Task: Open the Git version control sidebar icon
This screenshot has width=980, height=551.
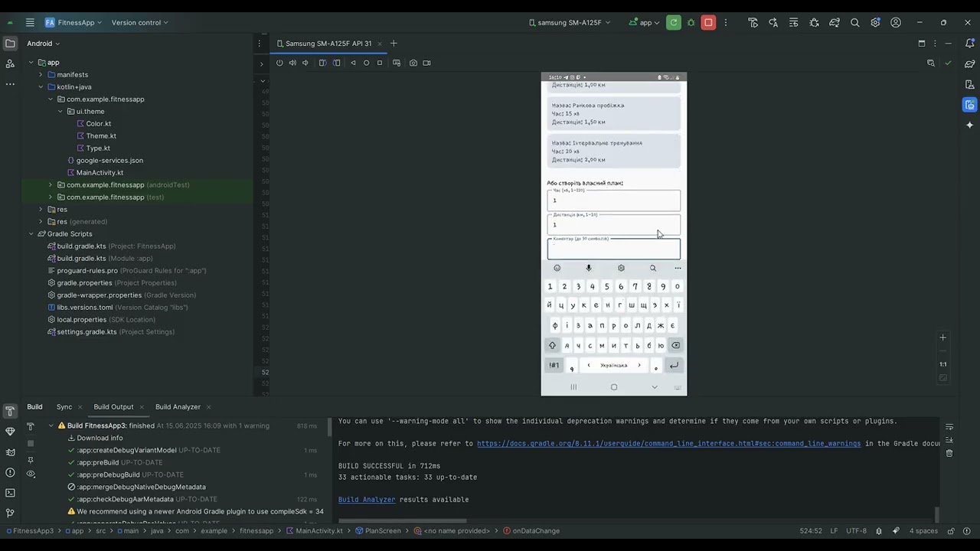Action: [x=10, y=513]
